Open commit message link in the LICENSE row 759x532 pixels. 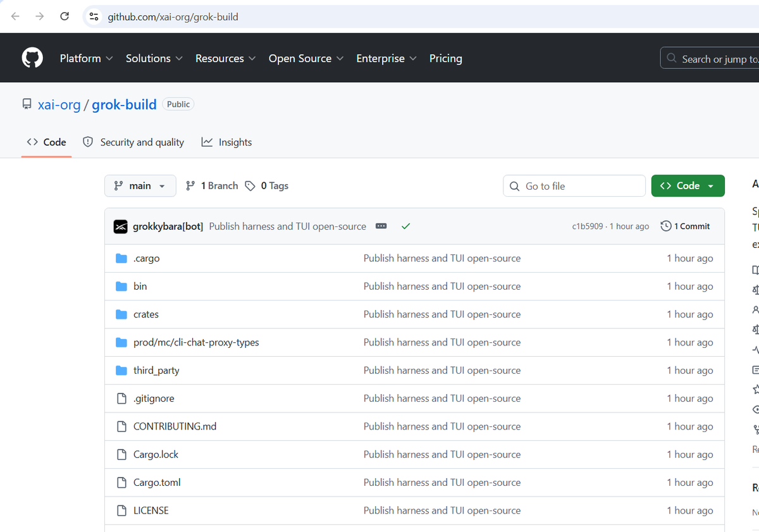click(442, 510)
